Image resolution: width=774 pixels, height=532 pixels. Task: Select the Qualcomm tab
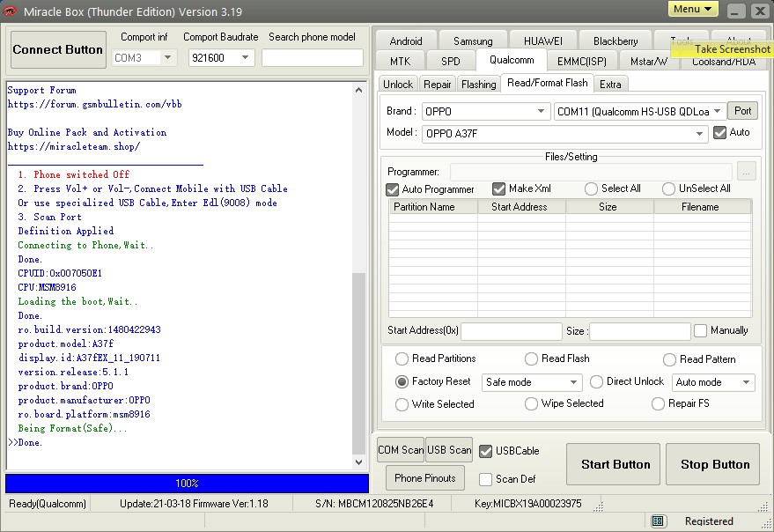click(x=512, y=60)
